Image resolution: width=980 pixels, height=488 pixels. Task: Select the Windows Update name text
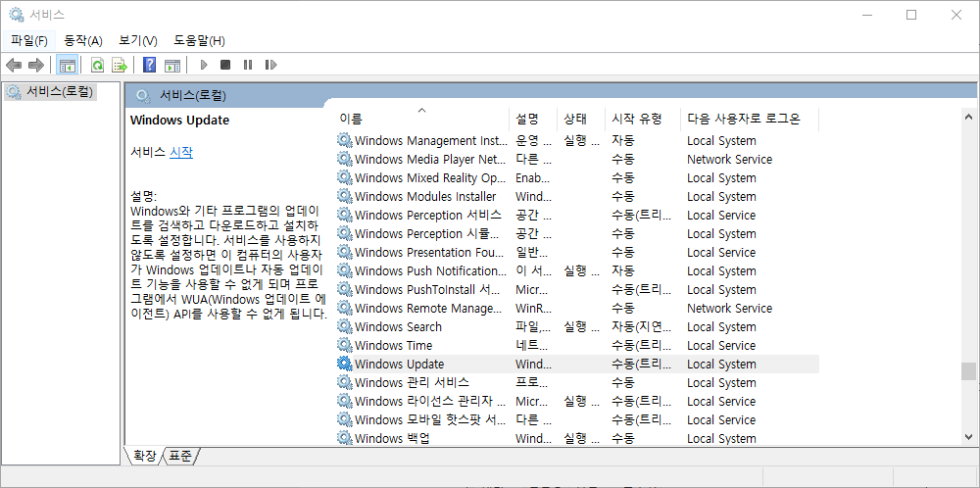(x=400, y=364)
